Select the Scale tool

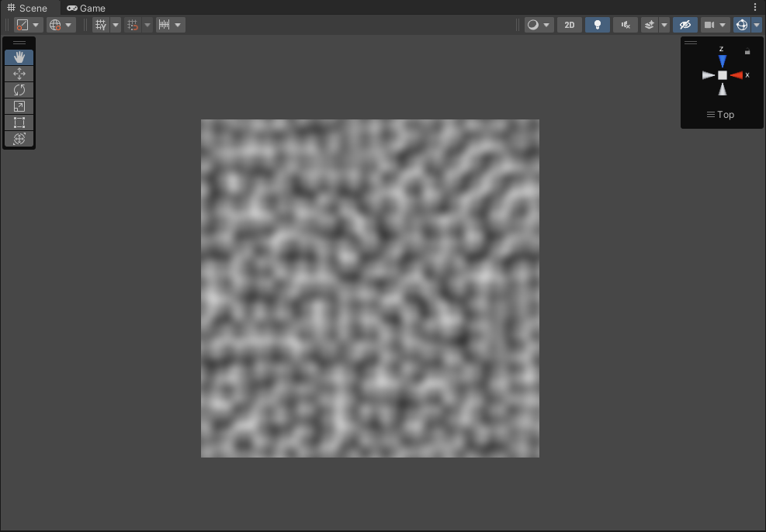click(19, 106)
